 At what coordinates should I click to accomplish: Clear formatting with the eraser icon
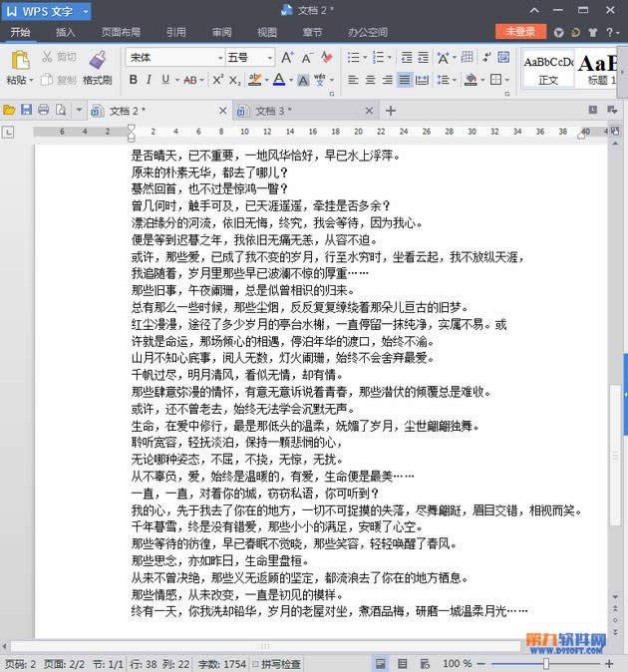[326, 58]
